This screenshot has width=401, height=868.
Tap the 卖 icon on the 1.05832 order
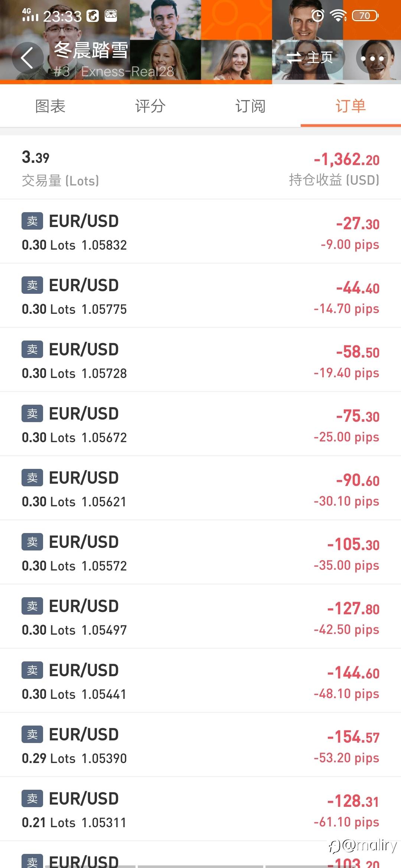32,221
